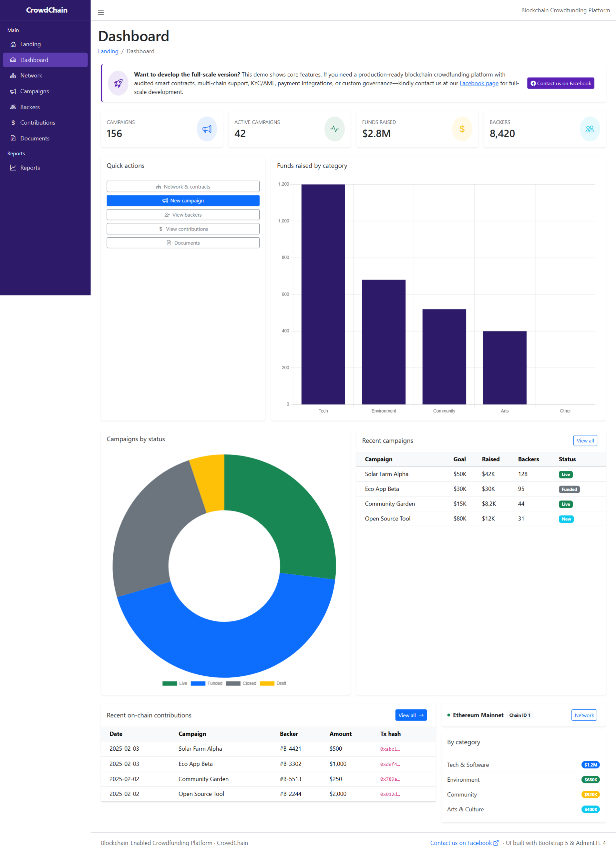Image resolution: width=616 pixels, height=853 pixels.
Task: Click the 0xabc1 transaction hash link
Action: [x=390, y=749]
